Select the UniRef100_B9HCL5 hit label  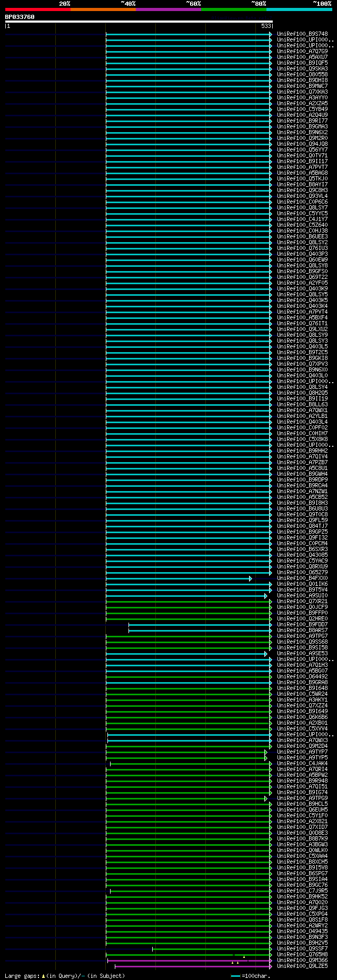[x=302, y=804]
